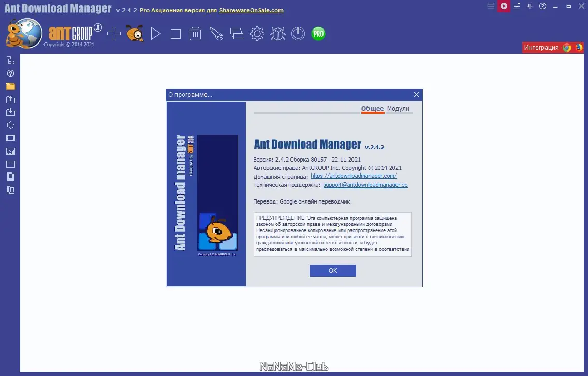Pin the window using the pushpin icon
This screenshot has width=588, height=376.
coord(530,6)
